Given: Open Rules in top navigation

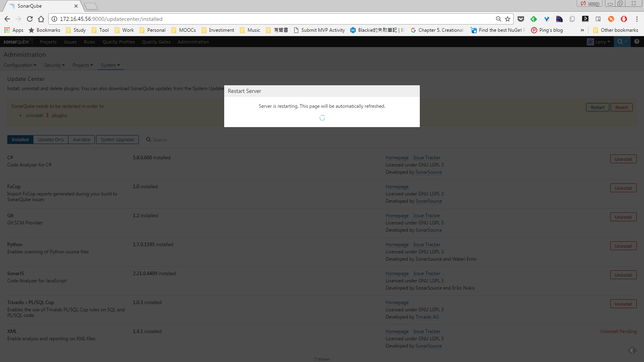Looking at the screenshot, I should pos(89,42).
